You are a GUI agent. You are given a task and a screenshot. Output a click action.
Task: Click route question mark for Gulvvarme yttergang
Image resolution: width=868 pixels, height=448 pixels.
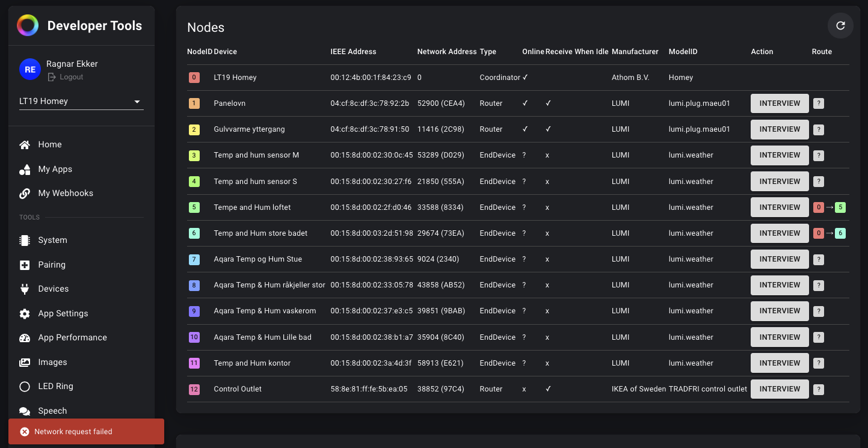pyautogui.click(x=818, y=129)
